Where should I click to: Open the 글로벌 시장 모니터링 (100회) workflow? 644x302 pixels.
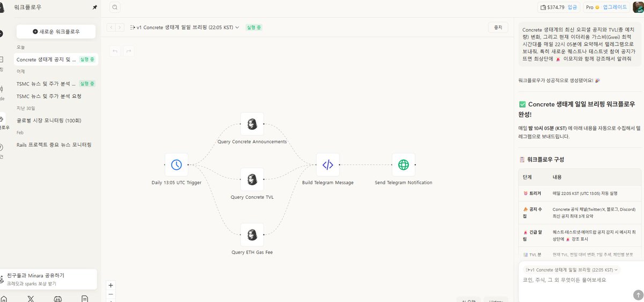point(56,120)
